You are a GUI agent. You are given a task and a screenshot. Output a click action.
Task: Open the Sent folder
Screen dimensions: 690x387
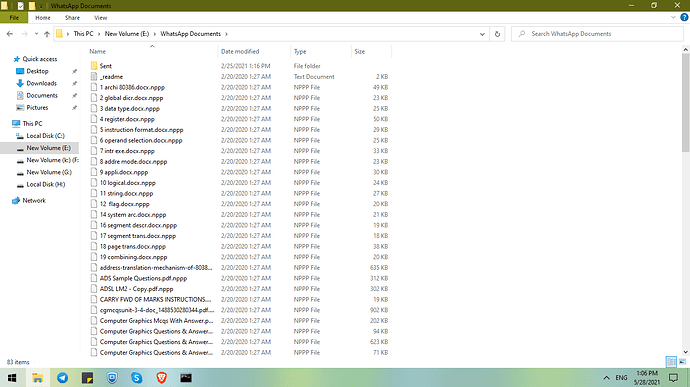[105, 66]
